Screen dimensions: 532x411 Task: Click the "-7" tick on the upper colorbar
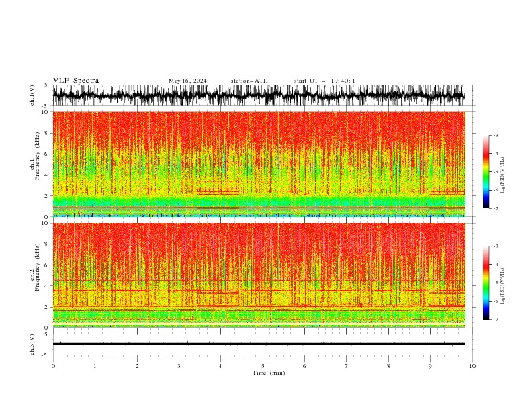(496, 208)
